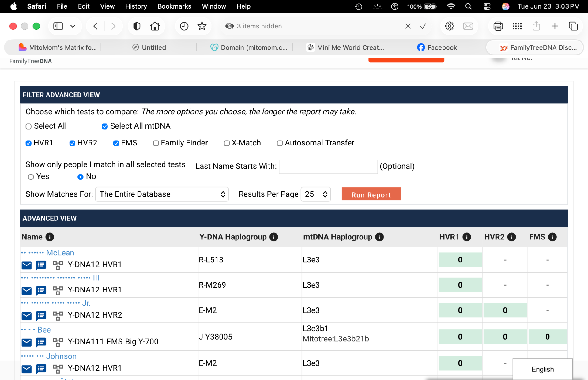The image size is (588, 380).
Task: Enable X-Match comparison
Action: tap(227, 143)
